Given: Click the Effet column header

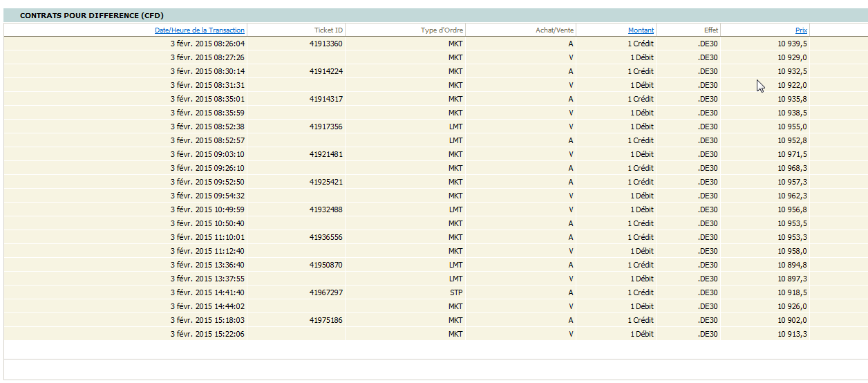Looking at the screenshot, I should pos(711,30).
